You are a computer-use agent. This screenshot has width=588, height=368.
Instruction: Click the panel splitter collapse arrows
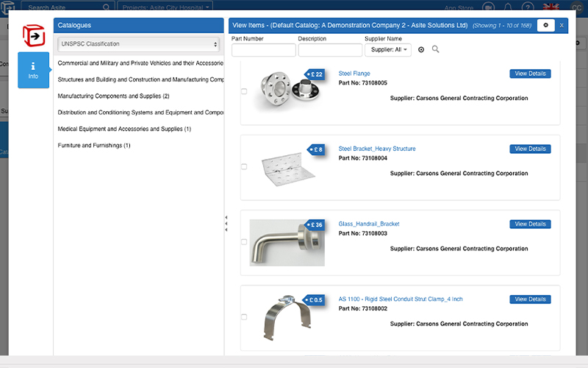(x=226, y=224)
